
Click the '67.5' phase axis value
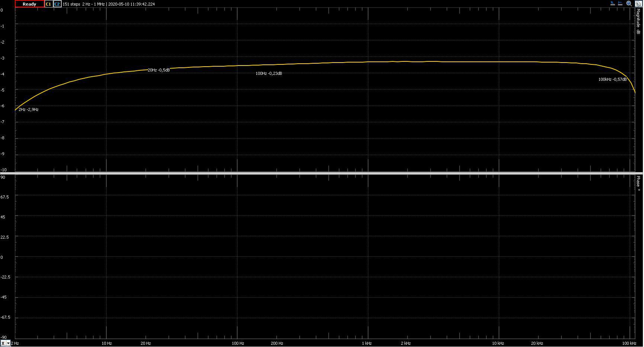tap(4, 197)
